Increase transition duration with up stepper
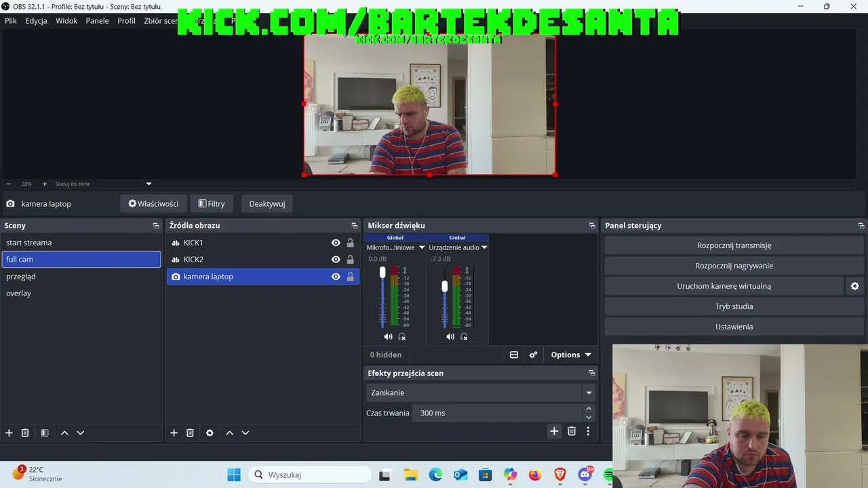Viewport: 868px width, 488px height. click(589, 409)
